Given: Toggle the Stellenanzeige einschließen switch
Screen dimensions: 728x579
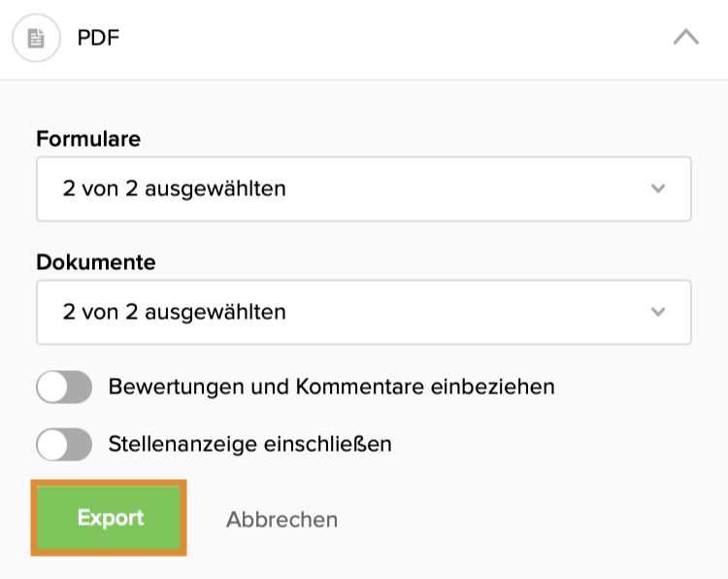Looking at the screenshot, I should (64, 445).
